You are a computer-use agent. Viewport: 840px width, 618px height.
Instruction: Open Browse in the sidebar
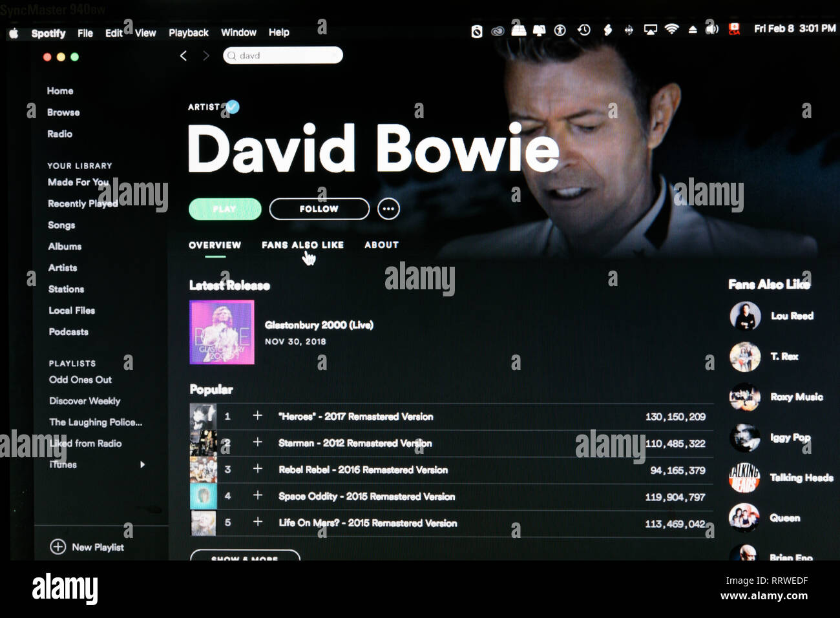(63, 112)
